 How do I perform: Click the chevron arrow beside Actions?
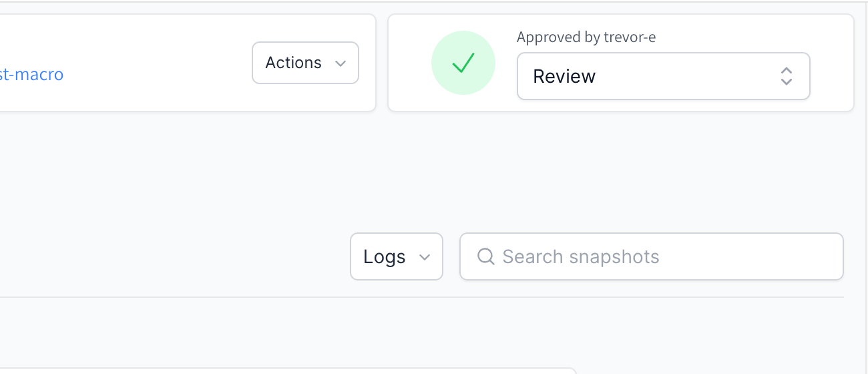pyautogui.click(x=341, y=63)
